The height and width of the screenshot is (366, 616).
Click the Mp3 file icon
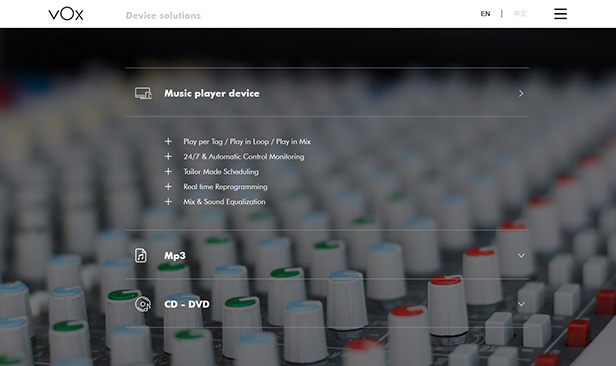[141, 255]
